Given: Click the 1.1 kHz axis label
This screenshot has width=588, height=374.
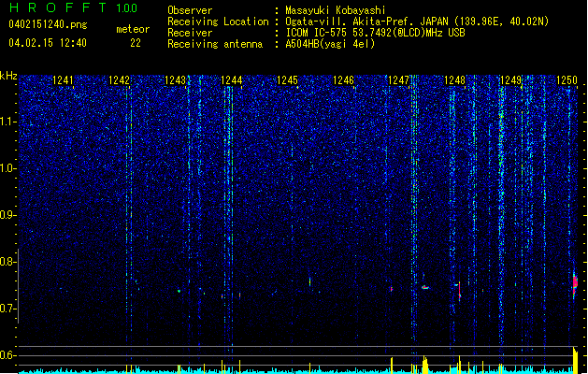Looking at the screenshot, I should 8,122.
